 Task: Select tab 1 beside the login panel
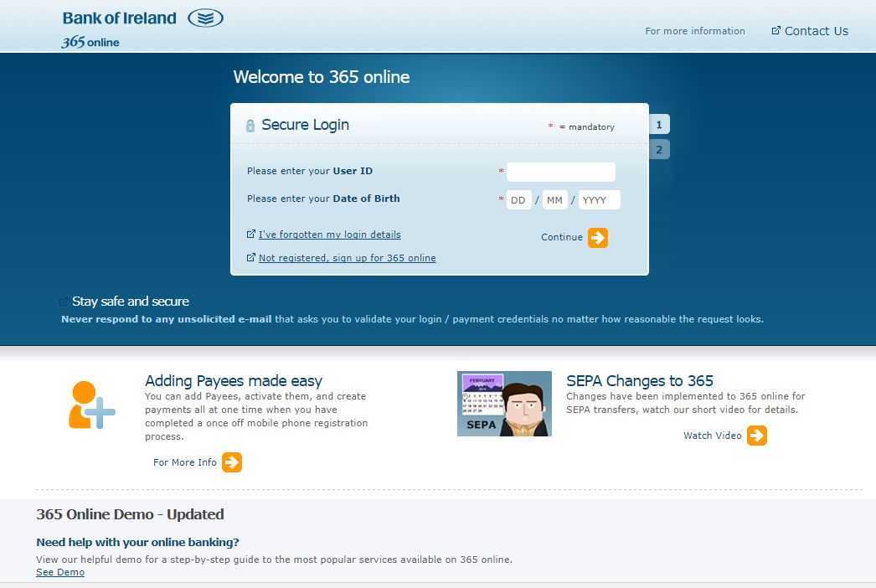pyautogui.click(x=659, y=123)
